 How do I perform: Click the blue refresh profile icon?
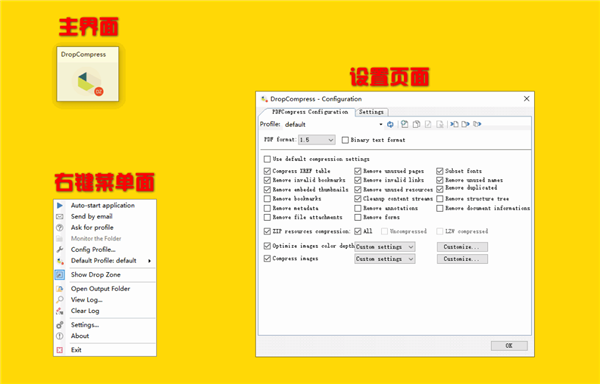[x=390, y=124]
